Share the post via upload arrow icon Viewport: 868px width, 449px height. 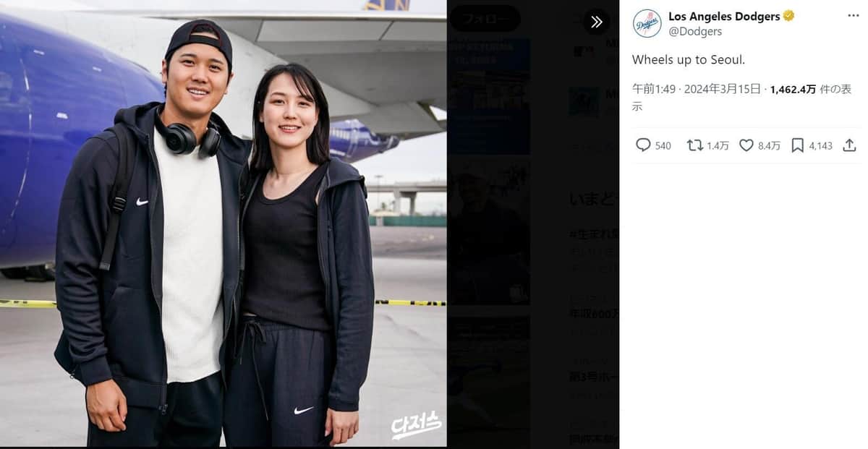click(850, 145)
